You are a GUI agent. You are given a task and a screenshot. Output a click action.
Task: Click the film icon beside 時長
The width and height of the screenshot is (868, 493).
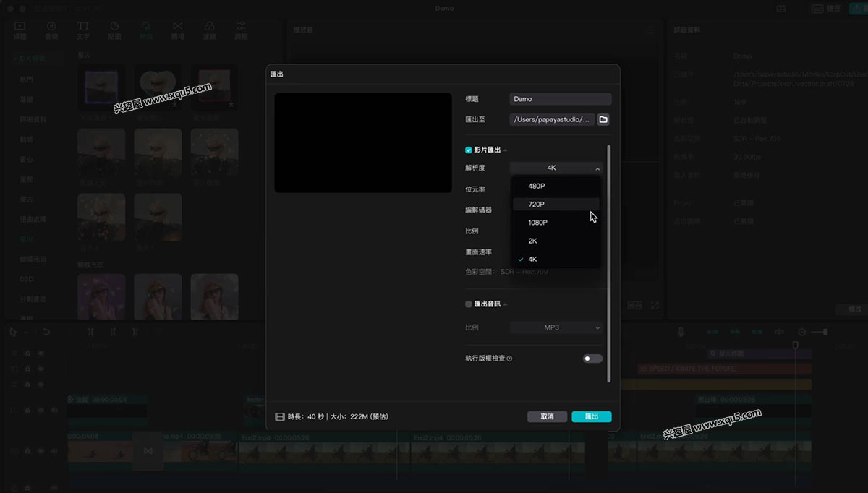[280, 416]
